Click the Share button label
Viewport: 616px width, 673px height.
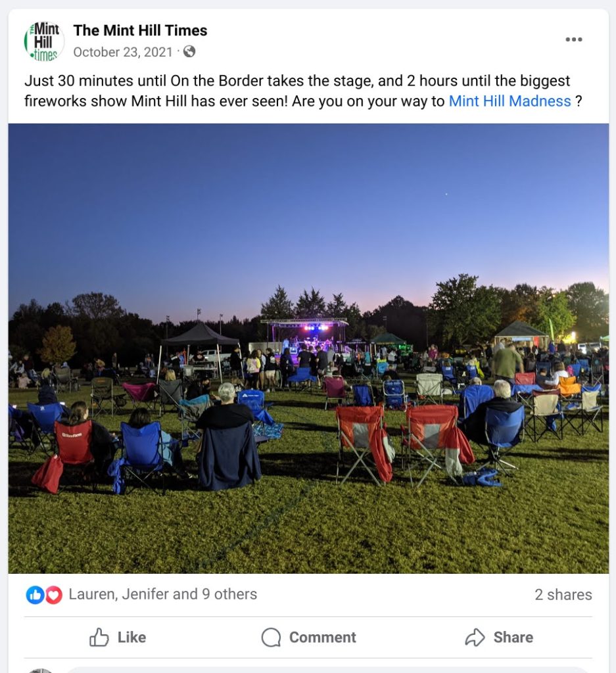pos(513,638)
